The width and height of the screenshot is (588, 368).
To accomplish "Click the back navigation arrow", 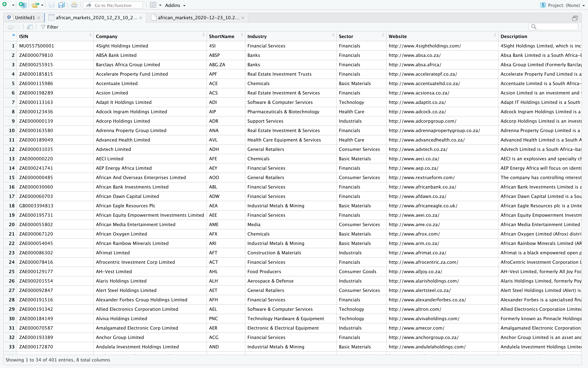I will click(x=10, y=27).
